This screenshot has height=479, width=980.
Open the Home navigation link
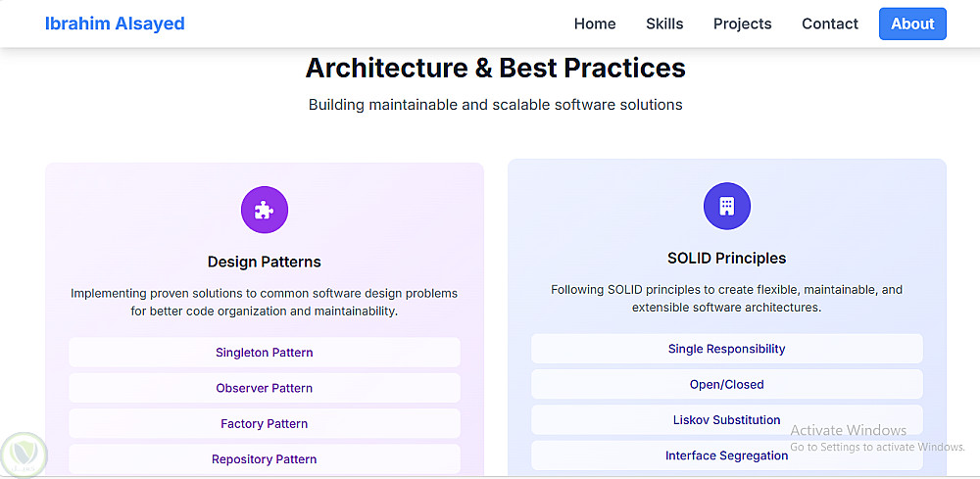pos(595,24)
